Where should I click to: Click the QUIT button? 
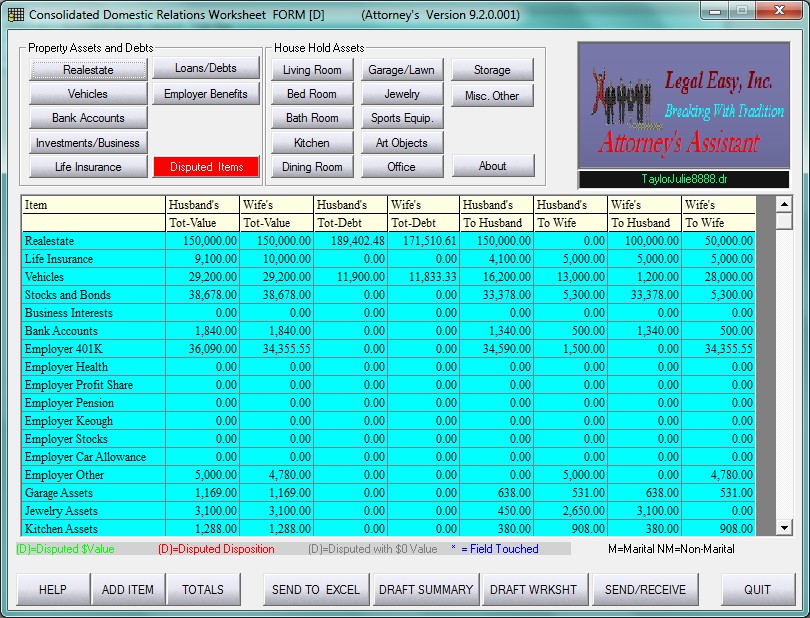coord(758,590)
